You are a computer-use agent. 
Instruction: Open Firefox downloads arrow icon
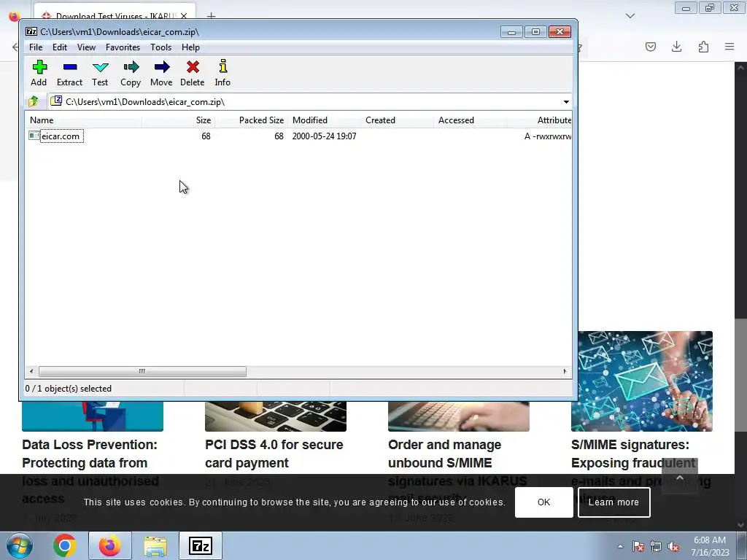click(676, 47)
